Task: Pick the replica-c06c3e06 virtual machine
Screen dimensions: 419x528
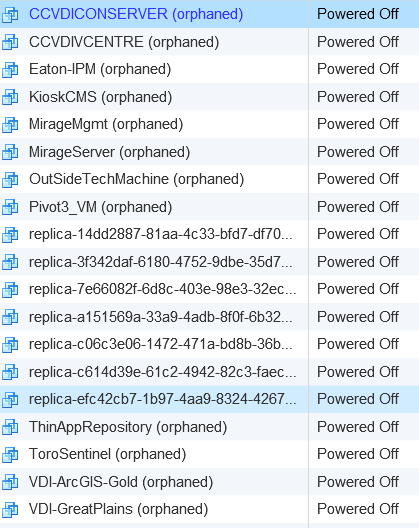Action: [x=161, y=344]
